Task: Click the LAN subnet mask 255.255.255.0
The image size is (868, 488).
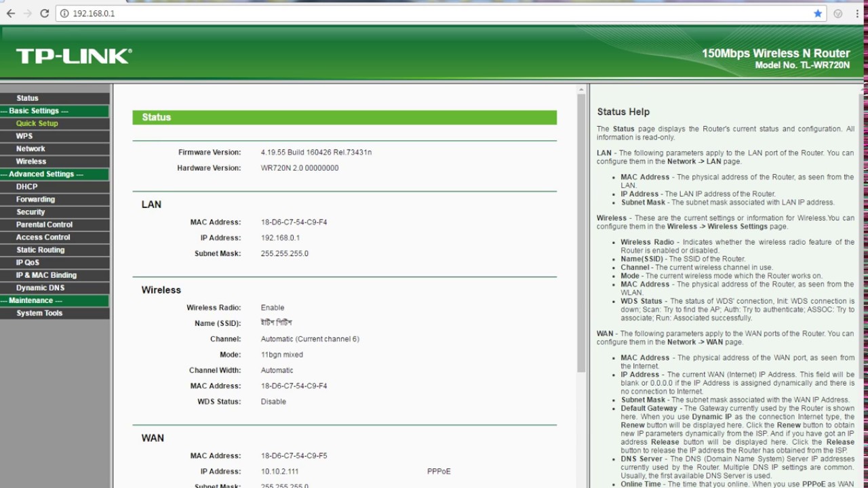Action: tap(284, 253)
